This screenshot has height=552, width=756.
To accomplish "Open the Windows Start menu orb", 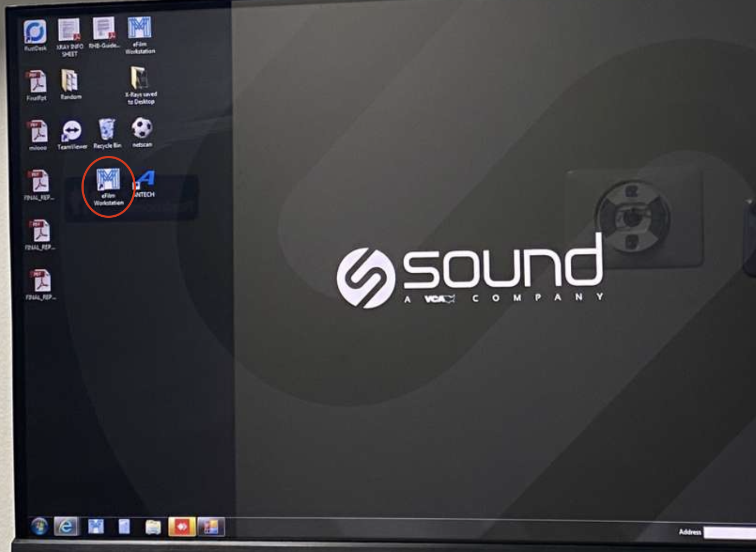I will [x=39, y=526].
